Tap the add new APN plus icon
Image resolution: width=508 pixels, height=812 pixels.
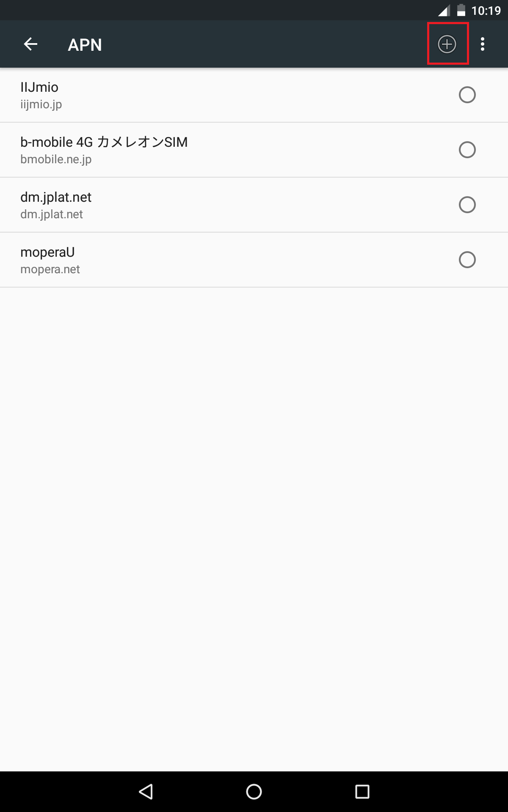[447, 44]
